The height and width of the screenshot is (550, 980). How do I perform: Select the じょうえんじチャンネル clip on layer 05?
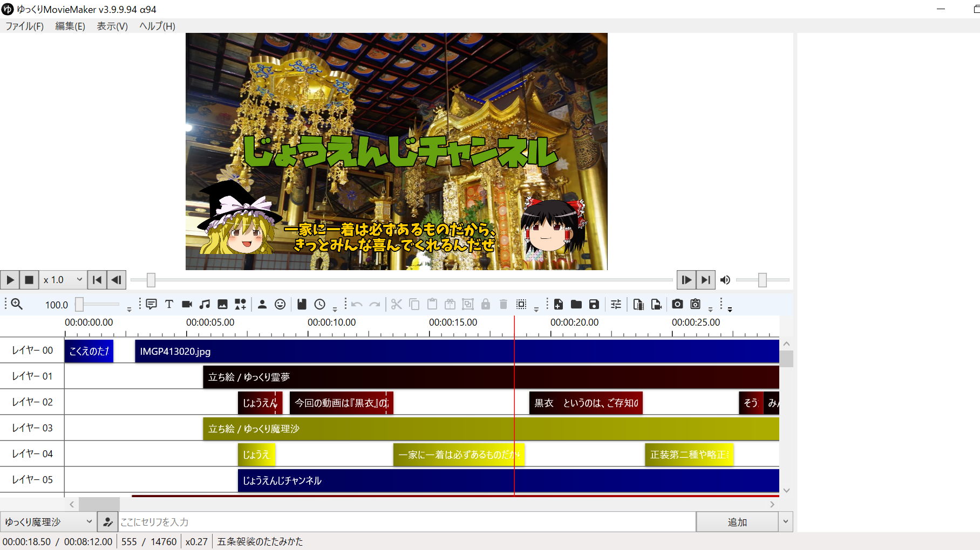tap(508, 480)
